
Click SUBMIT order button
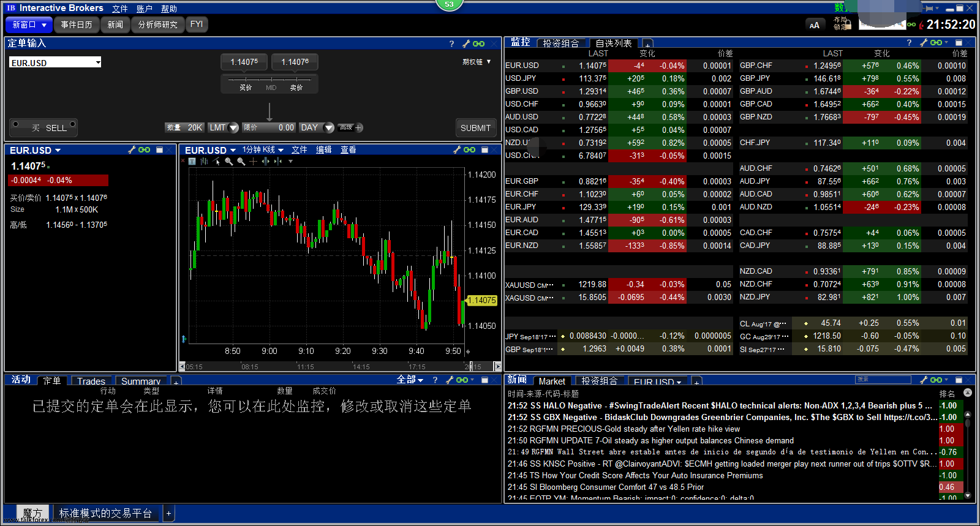pos(475,128)
